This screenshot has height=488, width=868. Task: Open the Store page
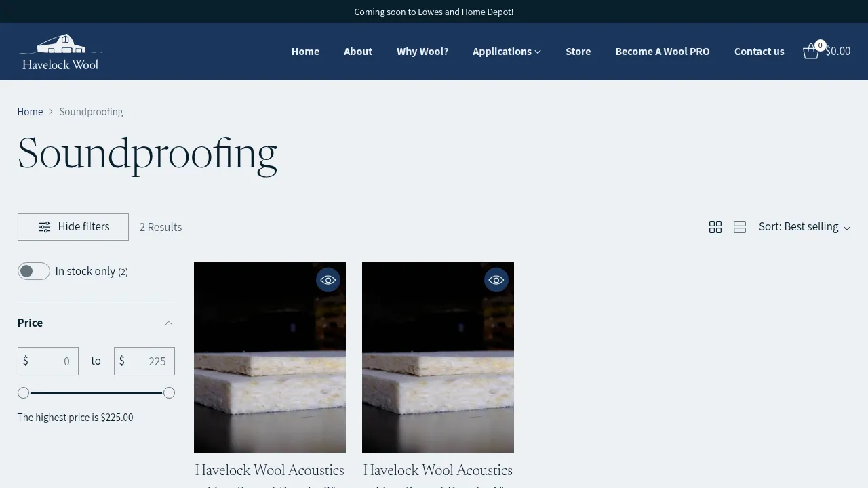tap(578, 52)
